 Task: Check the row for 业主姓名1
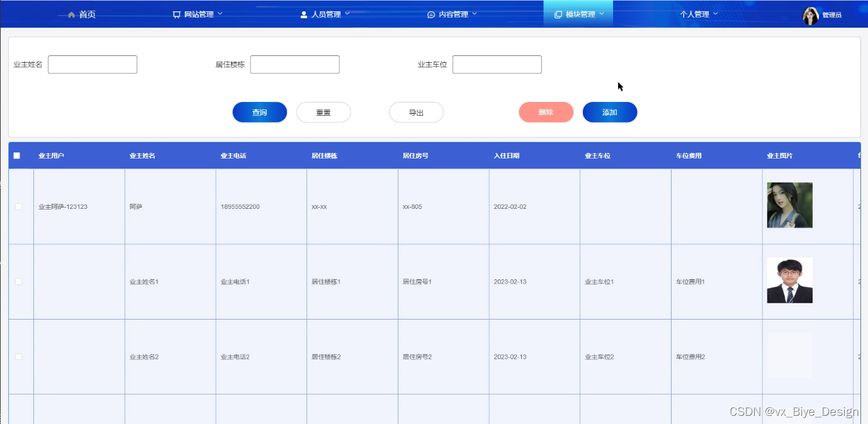tap(18, 281)
